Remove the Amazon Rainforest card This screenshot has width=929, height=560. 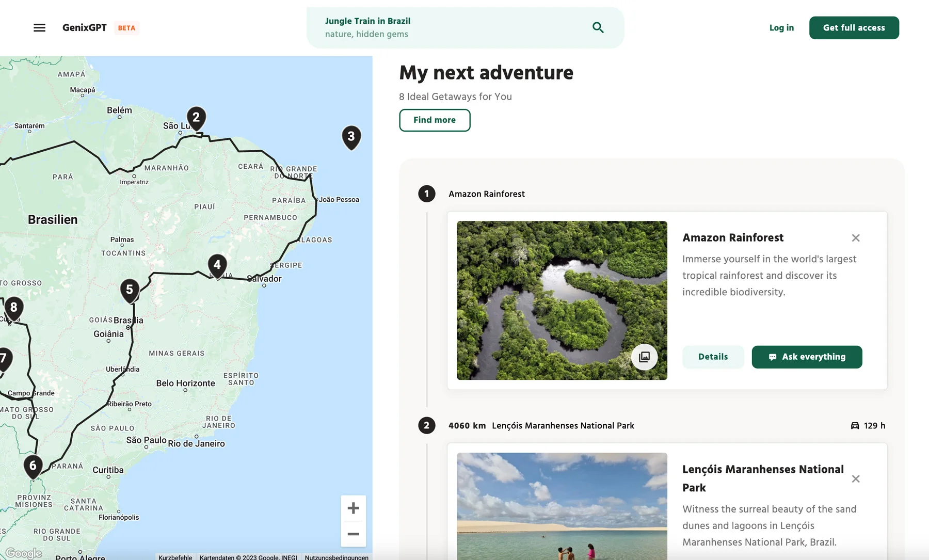point(856,238)
